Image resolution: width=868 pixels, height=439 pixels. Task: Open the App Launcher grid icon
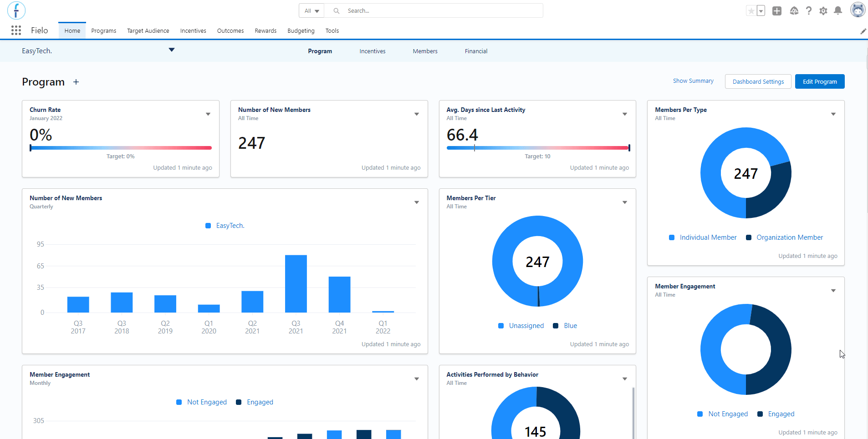point(16,30)
